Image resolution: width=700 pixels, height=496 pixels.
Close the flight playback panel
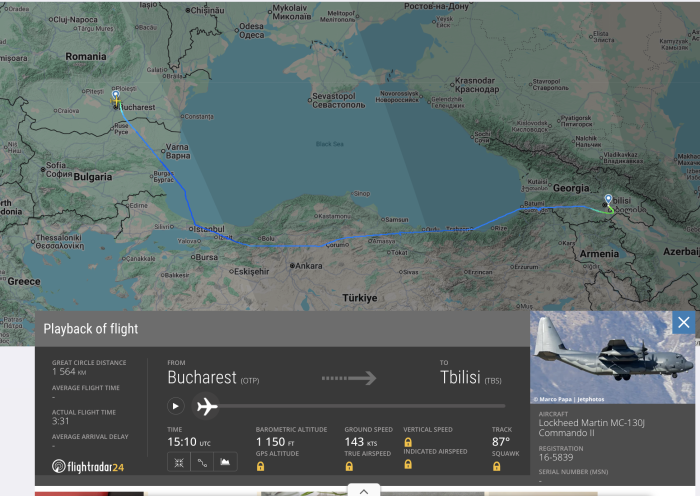pyautogui.click(x=683, y=322)
